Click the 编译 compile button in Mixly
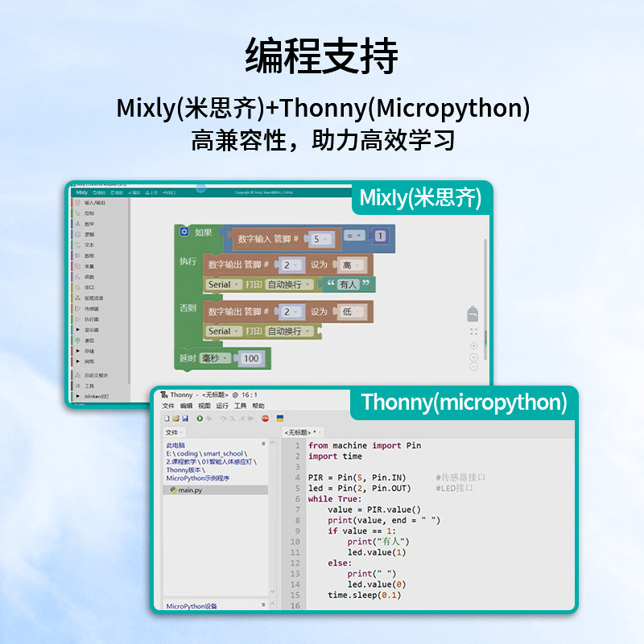644x644 pixels. tap(134, 192)
